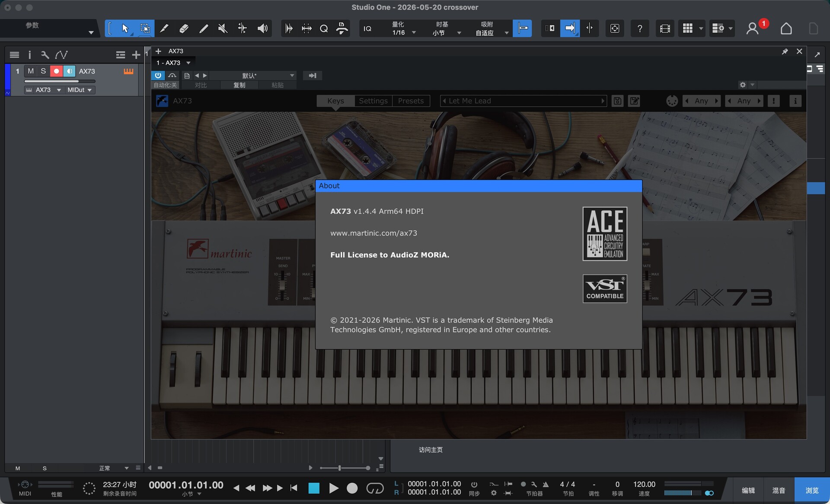Toggle the AX73 plugin power button
Viewport: 830px width, 504px height.
click(158, 76)
